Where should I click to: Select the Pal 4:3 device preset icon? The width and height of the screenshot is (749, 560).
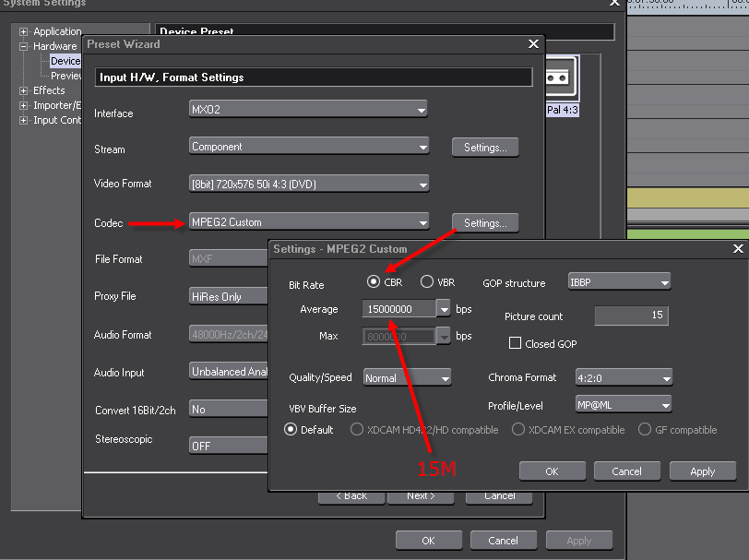pyautogui.click(x=563, y=86)
